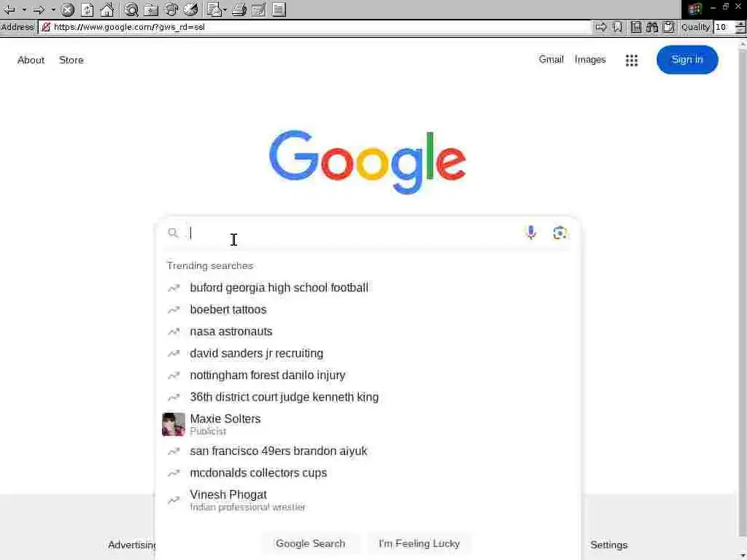Select the 'nasa astronauts' trending suggestion
Image resolution: width=747 pixels, height=560 pixels.
[x=231, y=332]
